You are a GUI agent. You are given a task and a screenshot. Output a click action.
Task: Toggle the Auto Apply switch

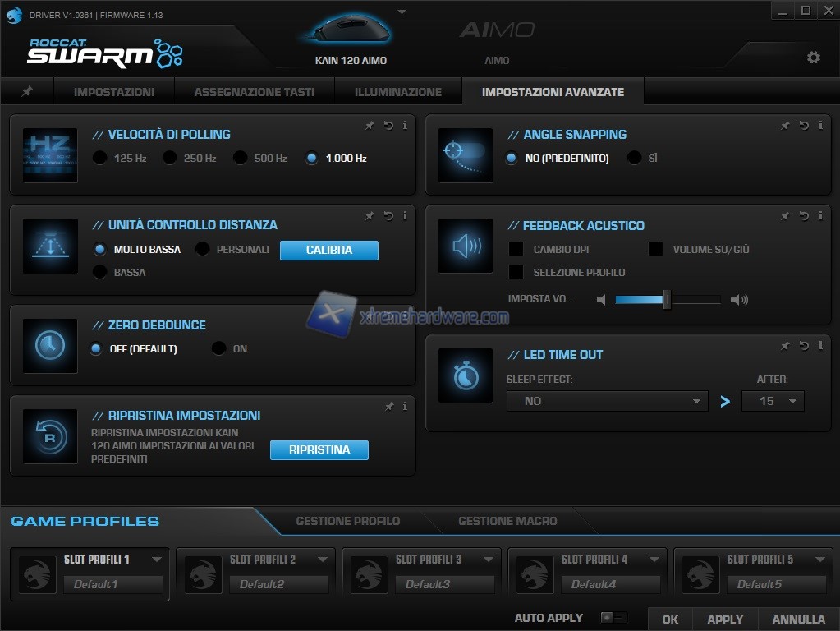click(613, 618)
